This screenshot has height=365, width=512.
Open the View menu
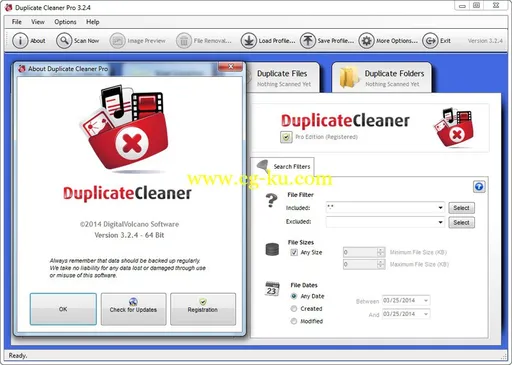click(x=38, y=22)
